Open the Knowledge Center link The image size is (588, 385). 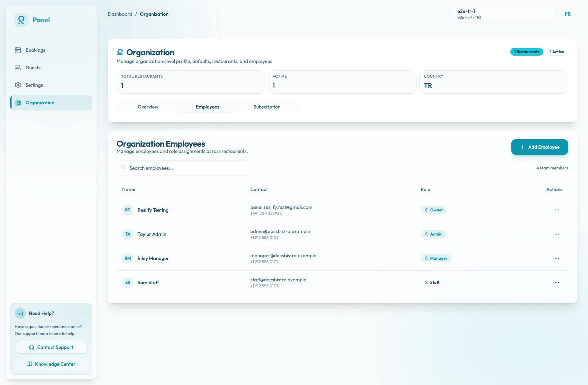coord(51,364)
